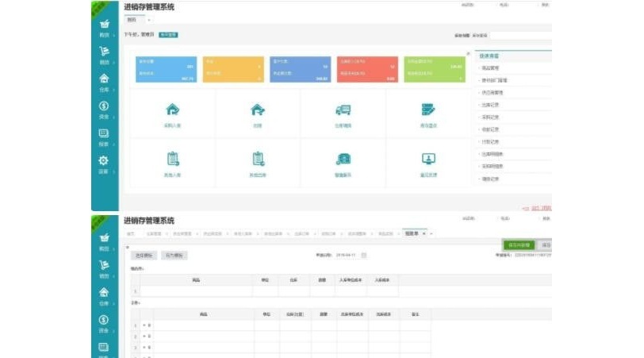The image size is (644, 358).
Task: Open the 报表 report menu in upper window sidebar
Action: [x=105, y=137]
